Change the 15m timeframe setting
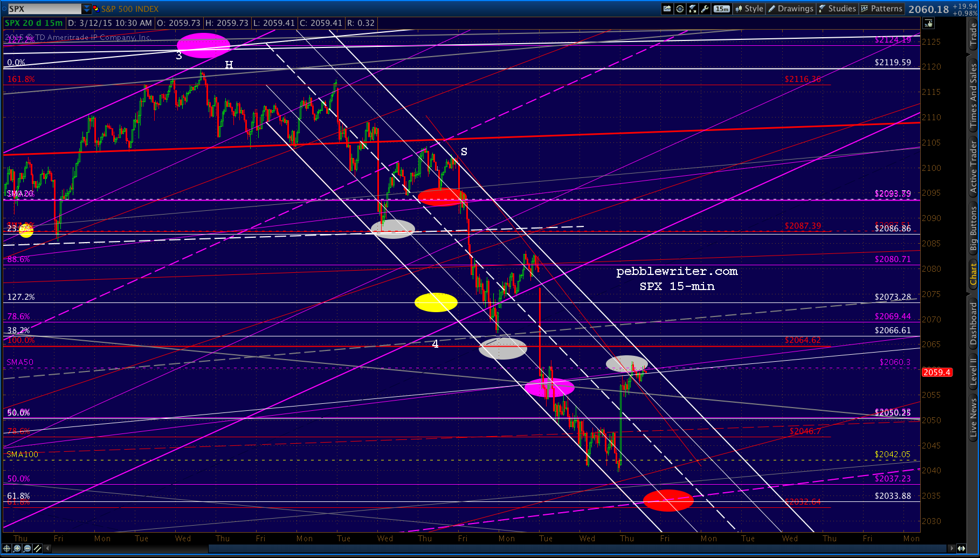 pos(721,9)
